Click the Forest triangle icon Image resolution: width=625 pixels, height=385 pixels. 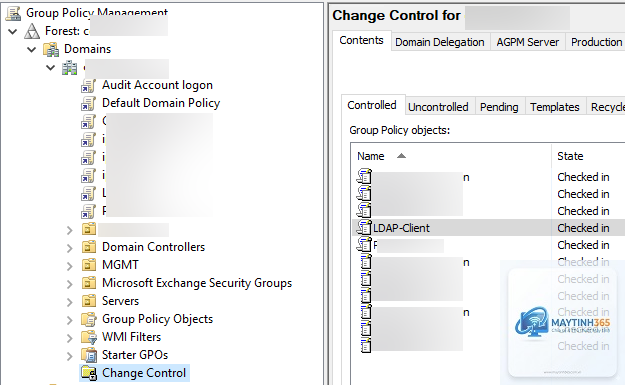coord(32,31)
